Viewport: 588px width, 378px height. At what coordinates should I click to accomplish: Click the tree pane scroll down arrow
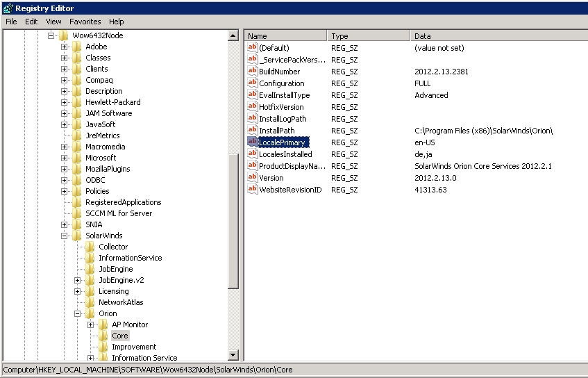click(233, 355)
